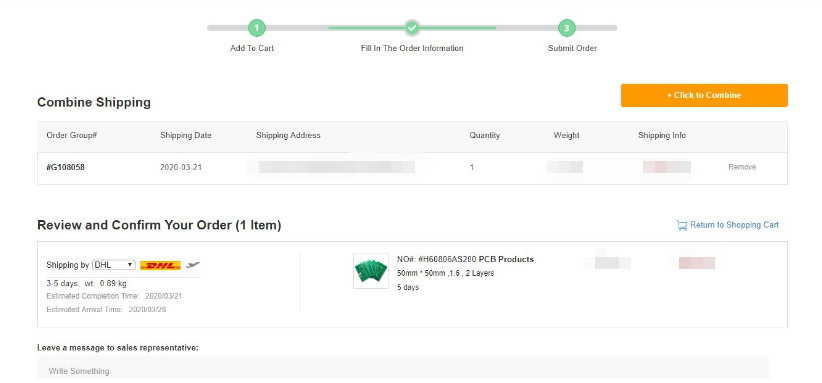
Task: Click the Submit Order step label
Action: coord(572,48)
